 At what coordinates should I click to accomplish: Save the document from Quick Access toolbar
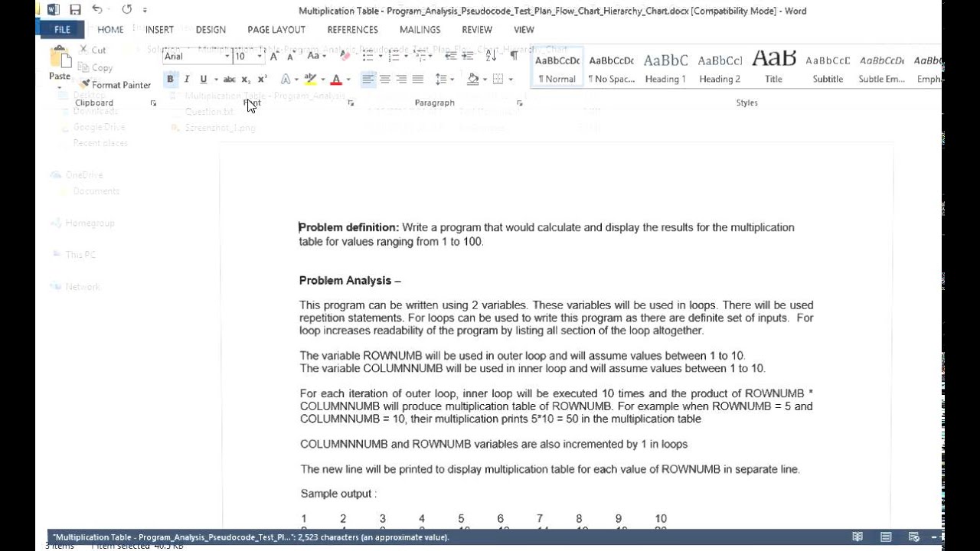[75, 10]
